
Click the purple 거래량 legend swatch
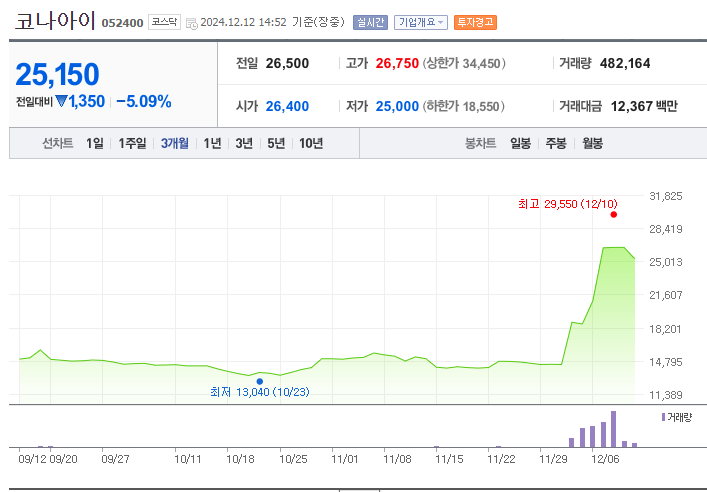[x=663, y=417]
